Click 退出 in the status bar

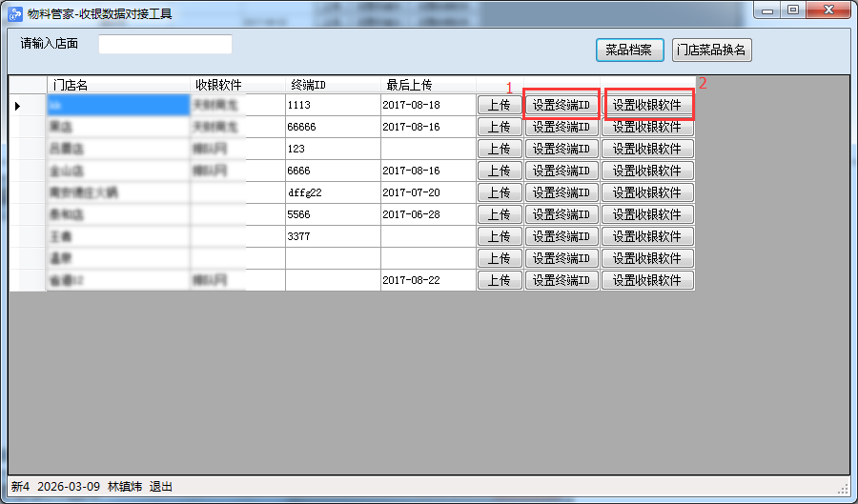pyautogui.click(x=161, y=487)
